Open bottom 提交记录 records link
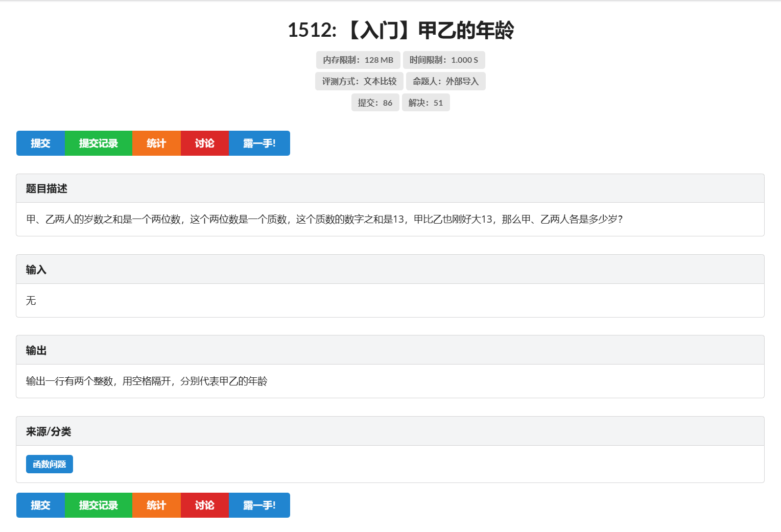The width and height of the screenshot is (781, 532). point(99,505)
